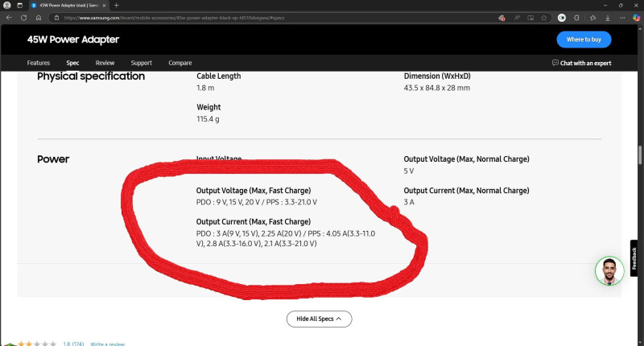
Task: View site information lock icon
Action: click(x=56, y=18)
